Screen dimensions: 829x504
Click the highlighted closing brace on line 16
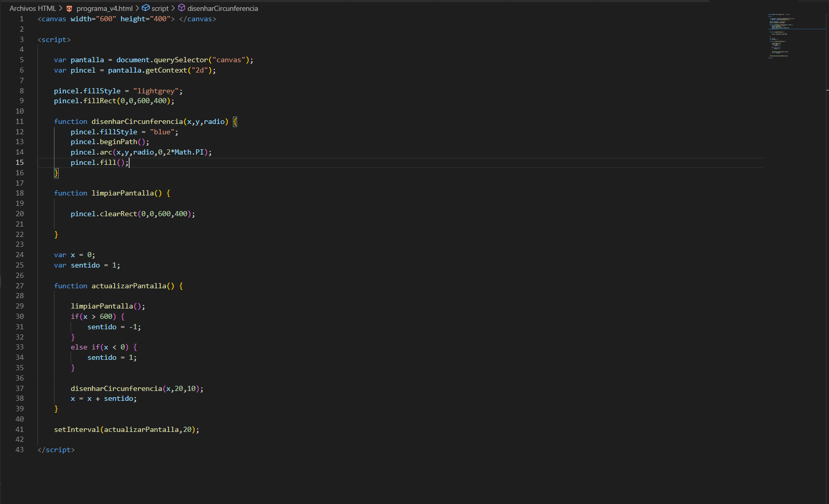point(56,173)
